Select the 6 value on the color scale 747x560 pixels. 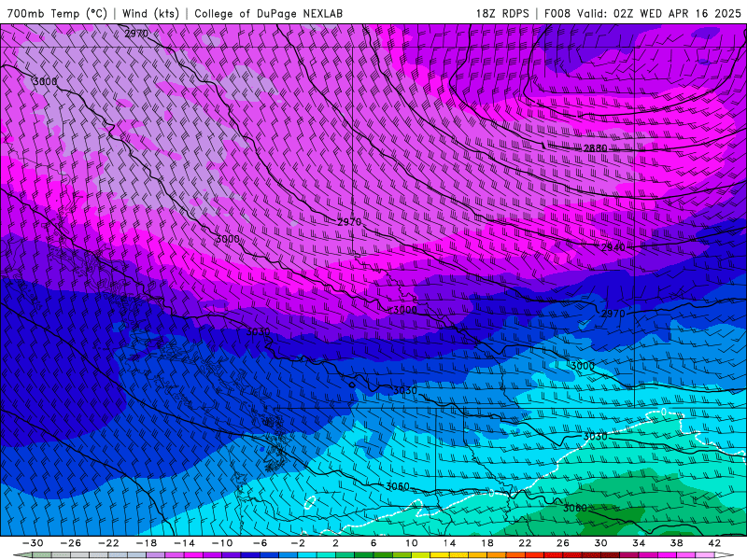click(x=373, y=543)
